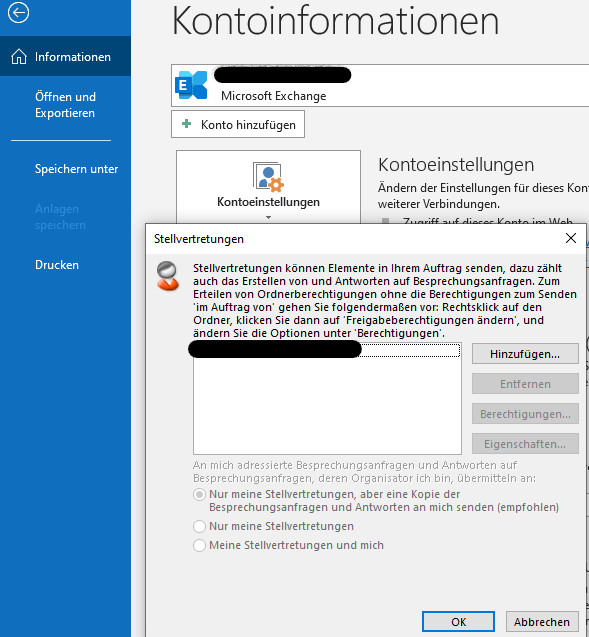The height and width of the screenshot is (637, 589).
Task: Choose Meine Stellvertretungen und mich option
Action: 199,545
